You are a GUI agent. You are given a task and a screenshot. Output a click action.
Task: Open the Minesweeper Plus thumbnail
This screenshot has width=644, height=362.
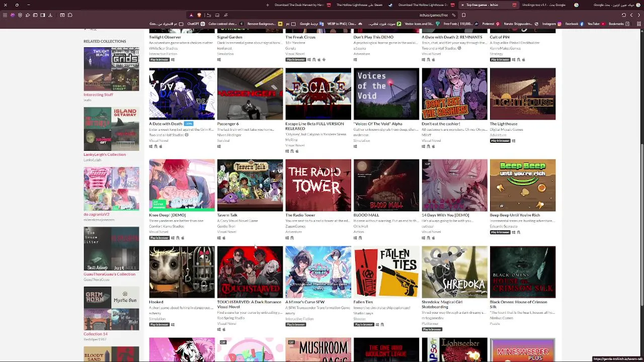point(523,350)
